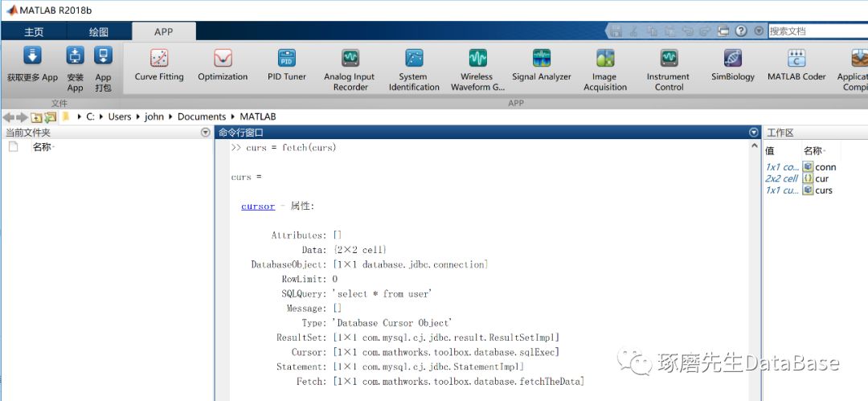Click the paste icon in quick access toolbar
Image resolution: width=868 pixels, height=401 pixels.
tap(669, 31)
